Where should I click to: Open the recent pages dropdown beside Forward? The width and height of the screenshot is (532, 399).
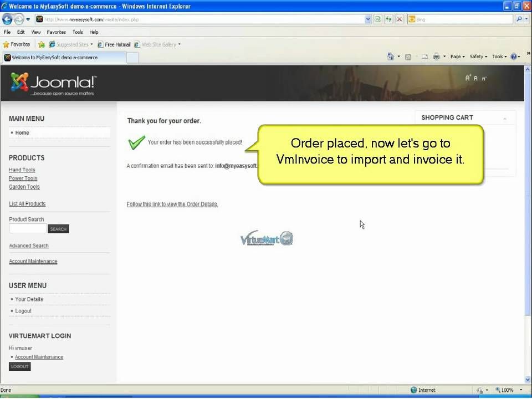[28, 19]
